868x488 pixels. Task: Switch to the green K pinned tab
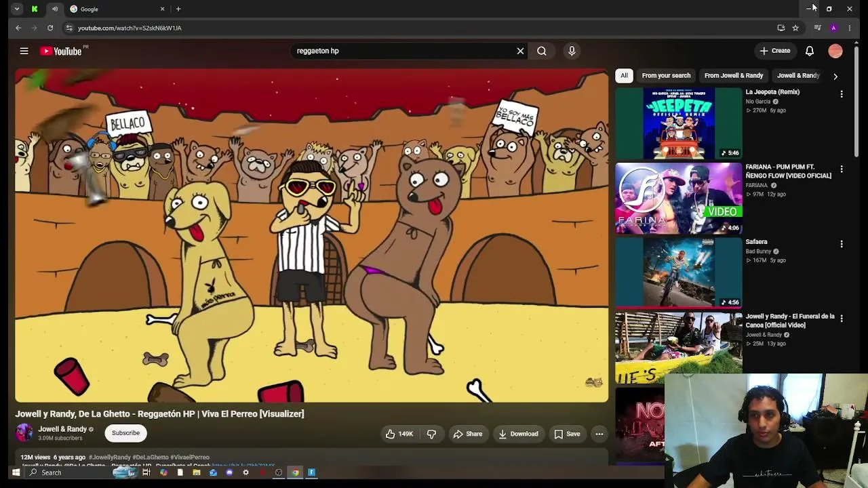coord(35,9)
